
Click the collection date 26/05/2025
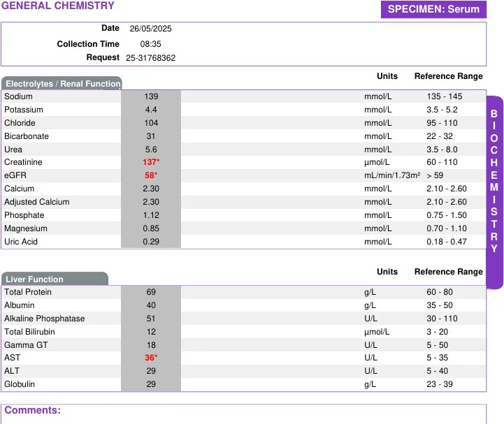[x=150, y=29]
